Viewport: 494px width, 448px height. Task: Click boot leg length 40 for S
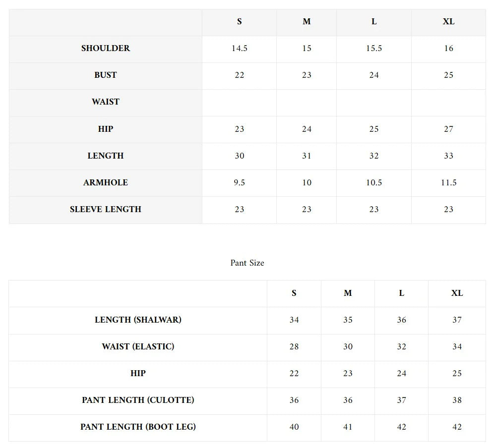(294, 427)
